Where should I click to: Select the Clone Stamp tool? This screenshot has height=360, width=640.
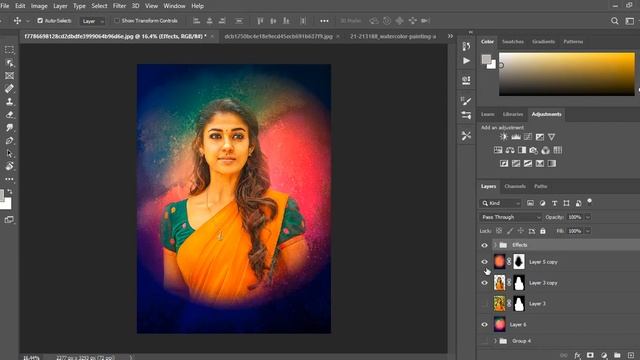[9, 102]
